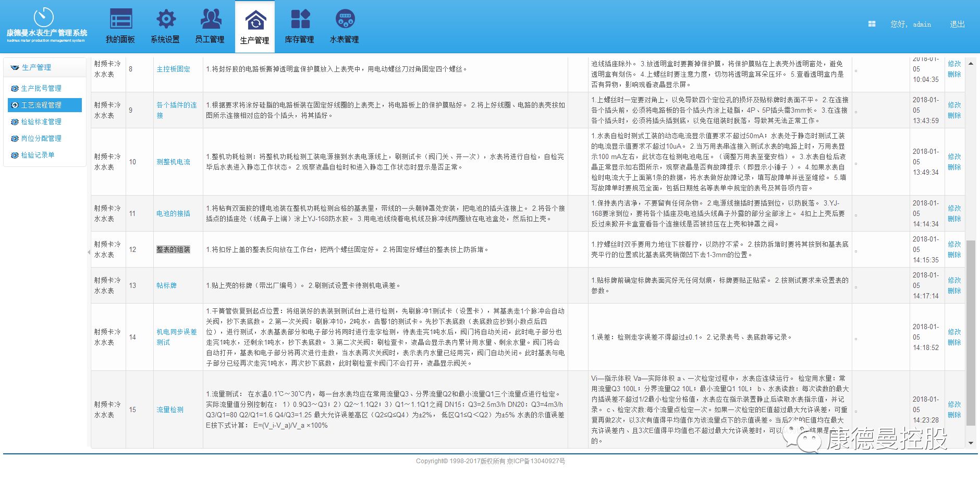980x482 pixels.
Task: Open the 测整机电流 process link
Action: pyautogui.click(x=173, y=162)
